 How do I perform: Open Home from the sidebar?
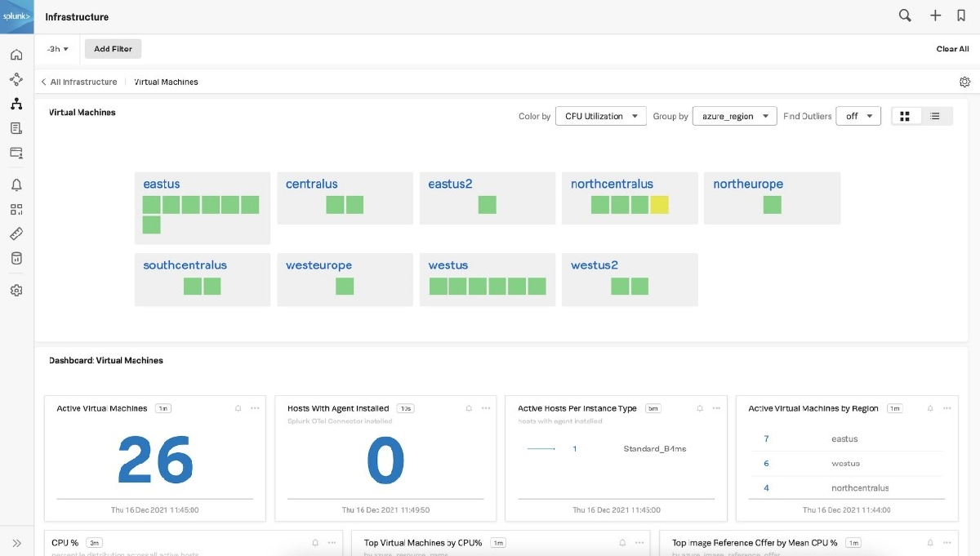tap(16, 55)
